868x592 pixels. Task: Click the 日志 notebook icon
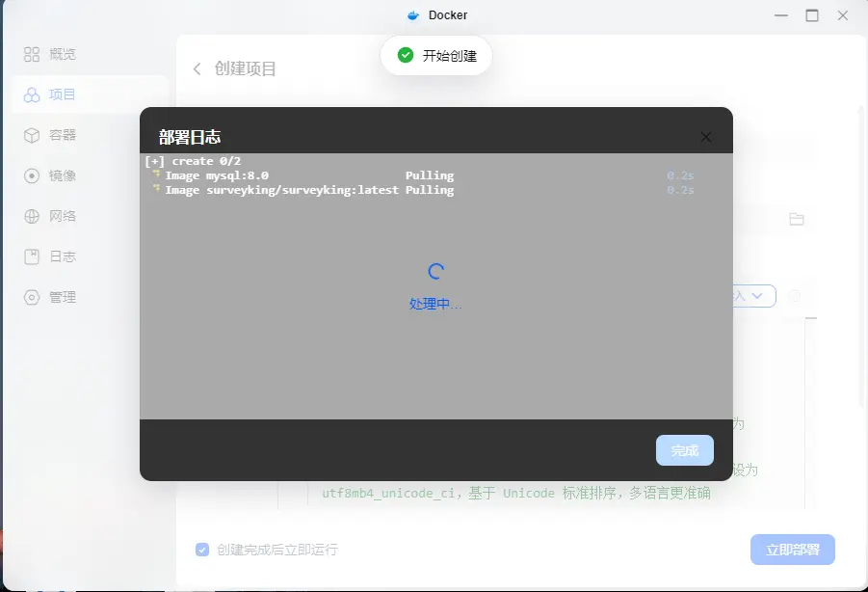coord(32,256)
